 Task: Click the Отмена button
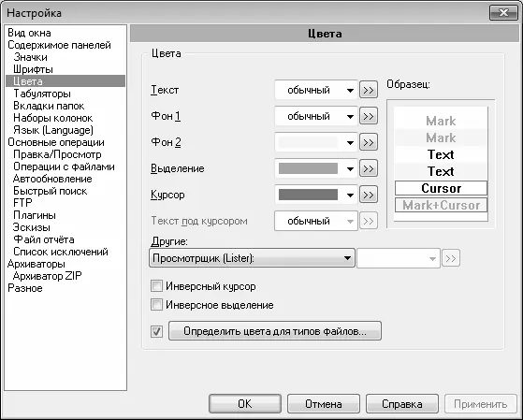coord(323,404)
